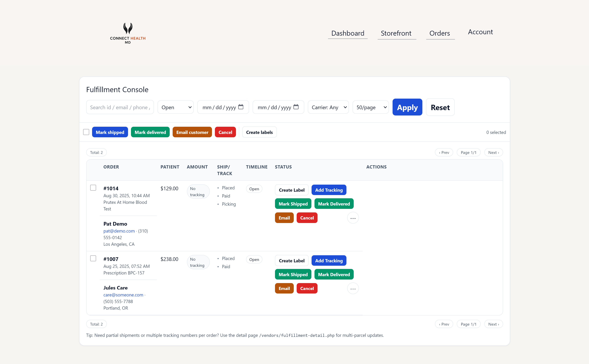Open the pat@demo.com email link
This screenshot has height=364, width=589.
click(119, 231)
